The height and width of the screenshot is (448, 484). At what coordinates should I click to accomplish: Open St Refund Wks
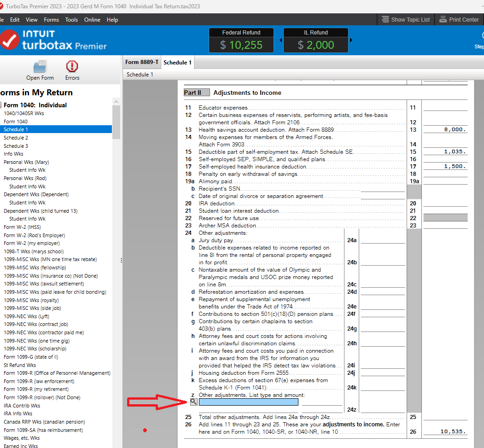[20, 365]
